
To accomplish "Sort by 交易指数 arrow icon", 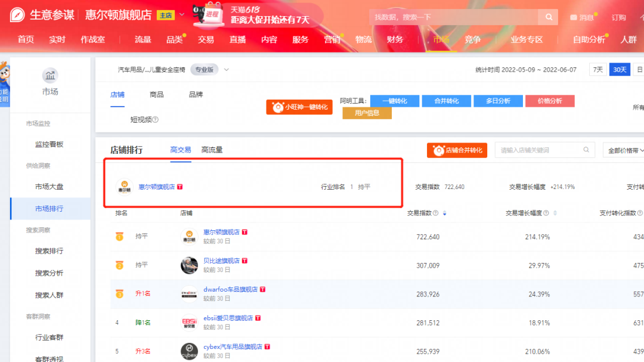I will 444,214.
